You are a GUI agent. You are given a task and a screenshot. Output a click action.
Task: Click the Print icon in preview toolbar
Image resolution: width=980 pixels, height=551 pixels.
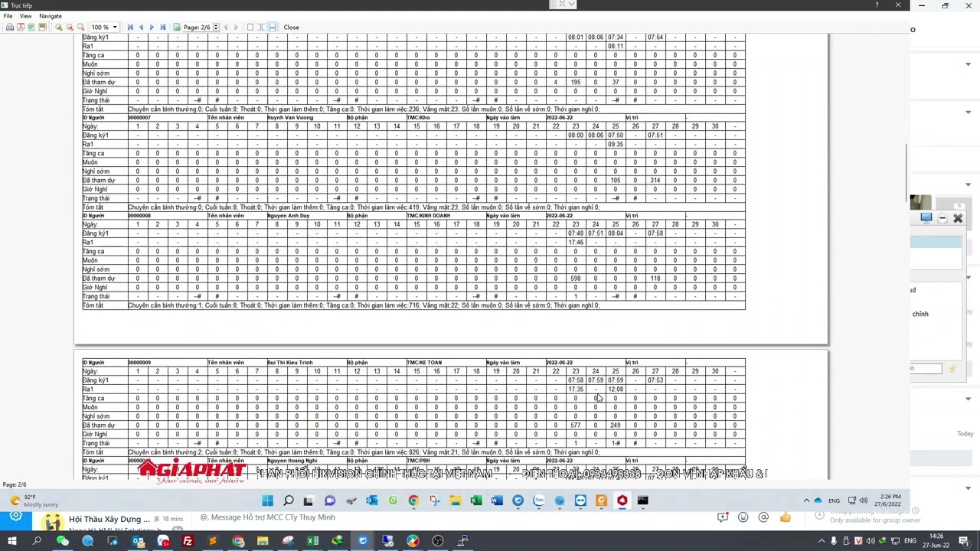click(x=10, y=28)
